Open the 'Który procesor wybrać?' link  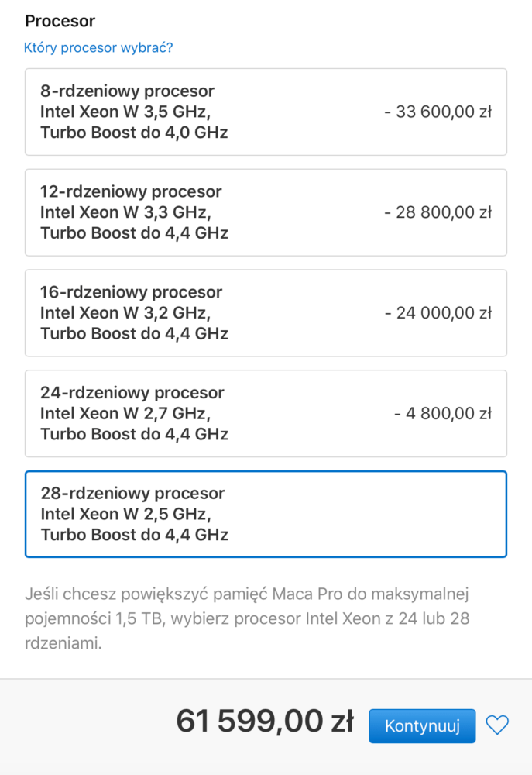98,47
